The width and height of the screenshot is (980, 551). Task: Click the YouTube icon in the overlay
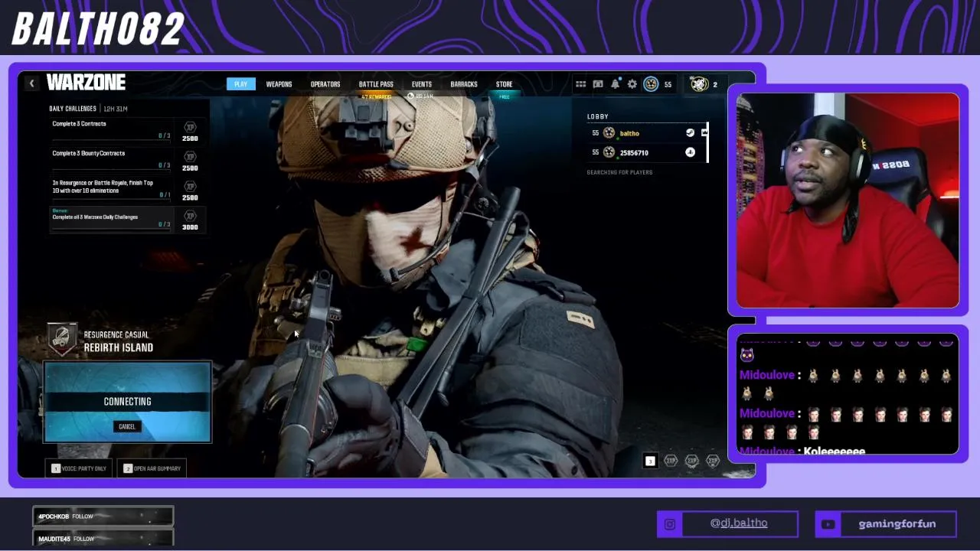[x=828, y=524]
